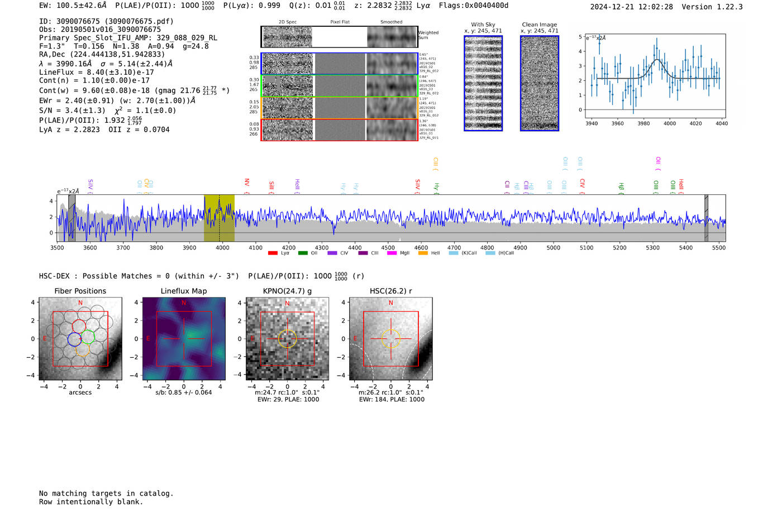Open the Lineflux Map plot
This screenshot has height=532, width=782.
184,339
